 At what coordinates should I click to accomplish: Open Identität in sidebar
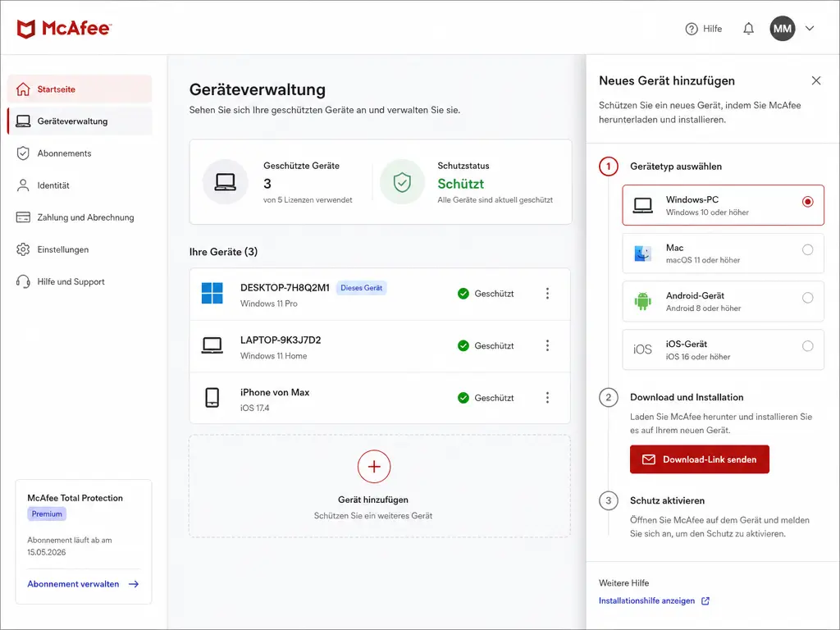click(80, 185)
